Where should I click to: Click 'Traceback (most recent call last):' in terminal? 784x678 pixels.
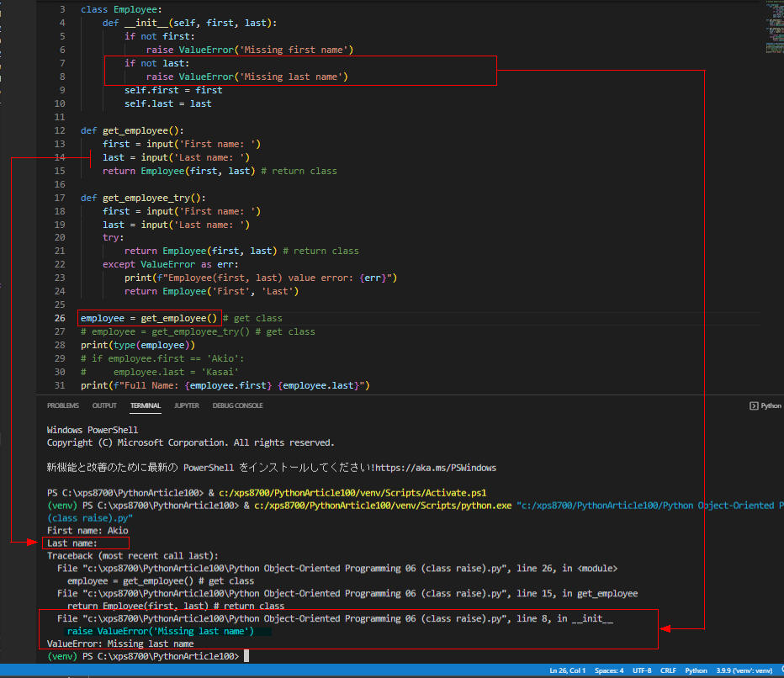tap(133, 556)
